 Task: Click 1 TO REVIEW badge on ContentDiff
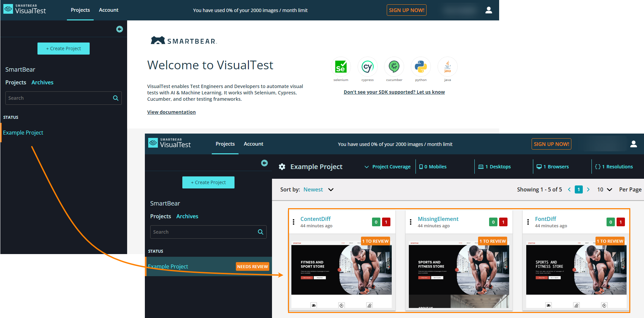376,241
